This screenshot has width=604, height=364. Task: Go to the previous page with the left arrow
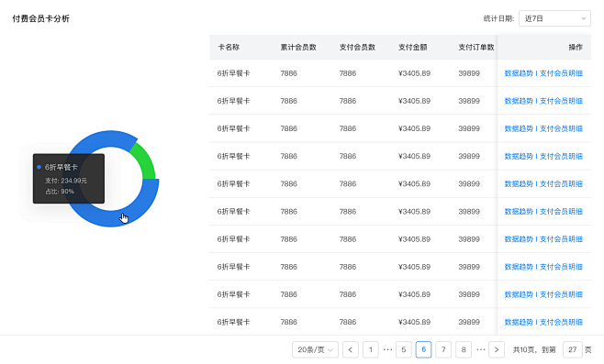click(350, 349)
